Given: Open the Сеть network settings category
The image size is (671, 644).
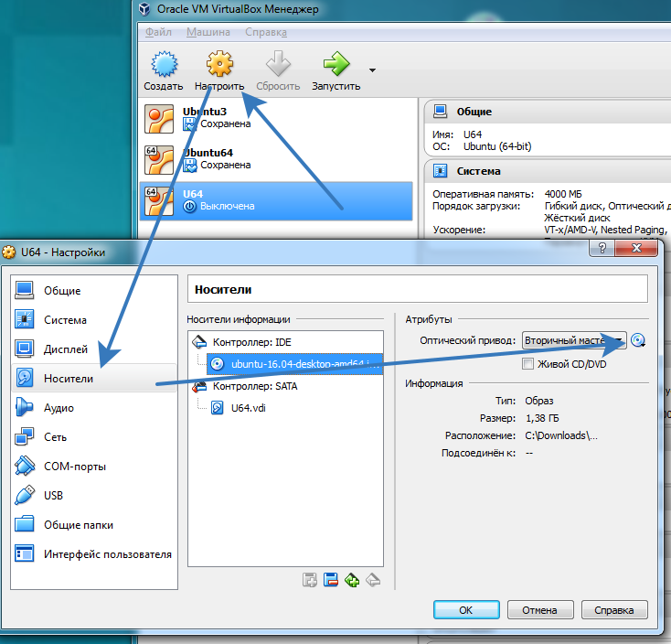Looking at the screenshot, I should click(x=57, y=437).
